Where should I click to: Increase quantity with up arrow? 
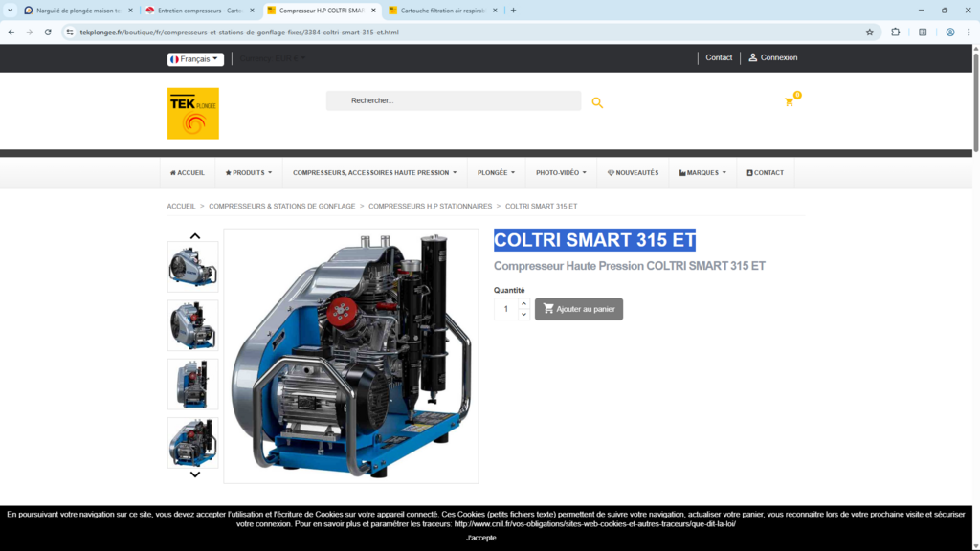point(523,303)
